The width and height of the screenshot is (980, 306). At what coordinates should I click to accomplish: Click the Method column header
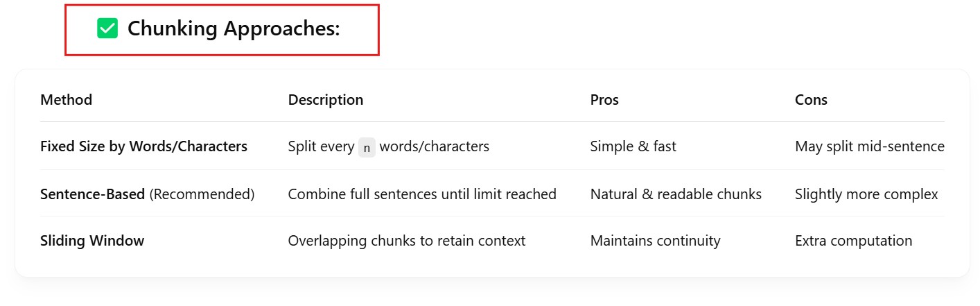(x=66, y=100)
